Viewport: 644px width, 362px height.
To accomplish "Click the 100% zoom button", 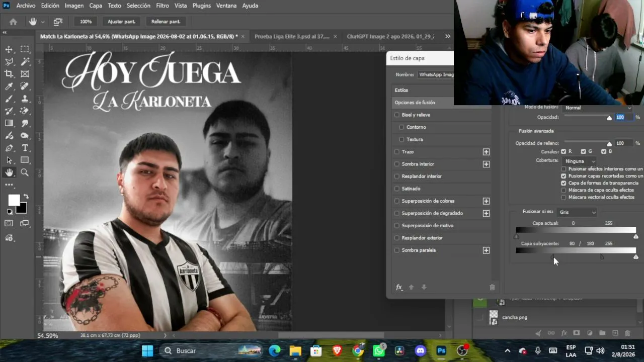I will (86, 22).
